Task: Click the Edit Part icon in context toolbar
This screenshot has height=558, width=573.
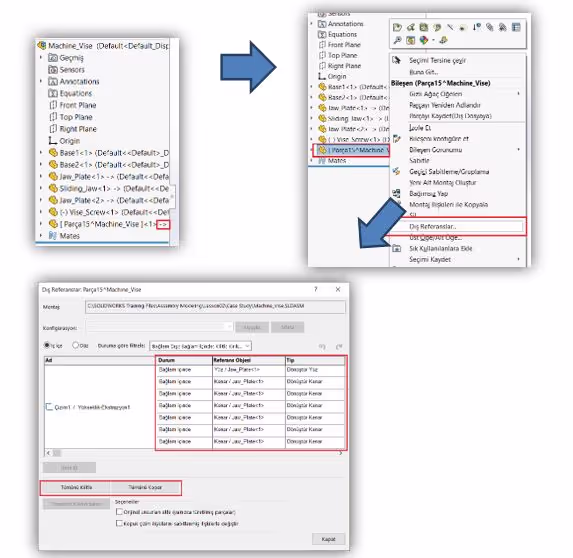Action: [410, 27]
